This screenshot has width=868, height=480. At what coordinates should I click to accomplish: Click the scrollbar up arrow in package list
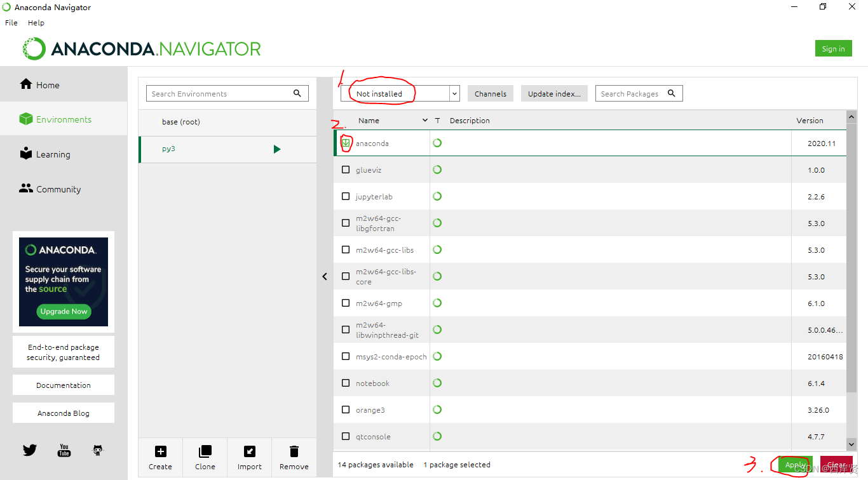click(x=851, y=117)
